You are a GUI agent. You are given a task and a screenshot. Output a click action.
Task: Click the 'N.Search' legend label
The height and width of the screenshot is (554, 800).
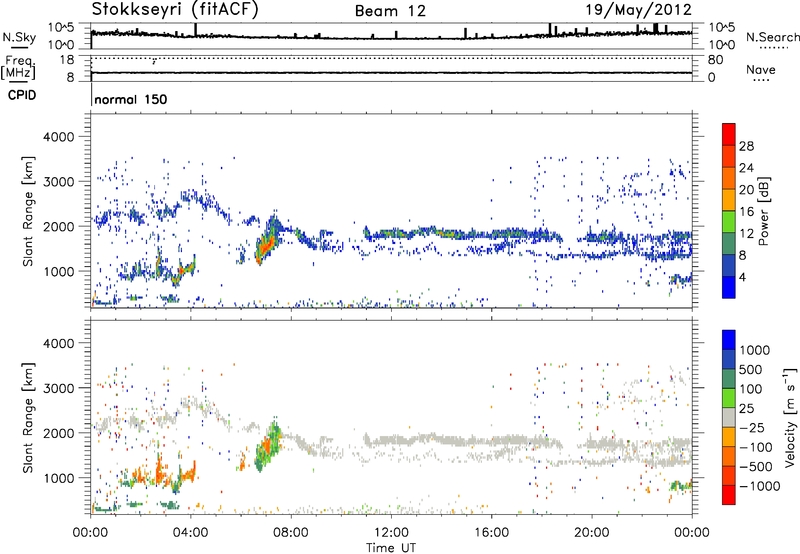click(x=773, y=37)
